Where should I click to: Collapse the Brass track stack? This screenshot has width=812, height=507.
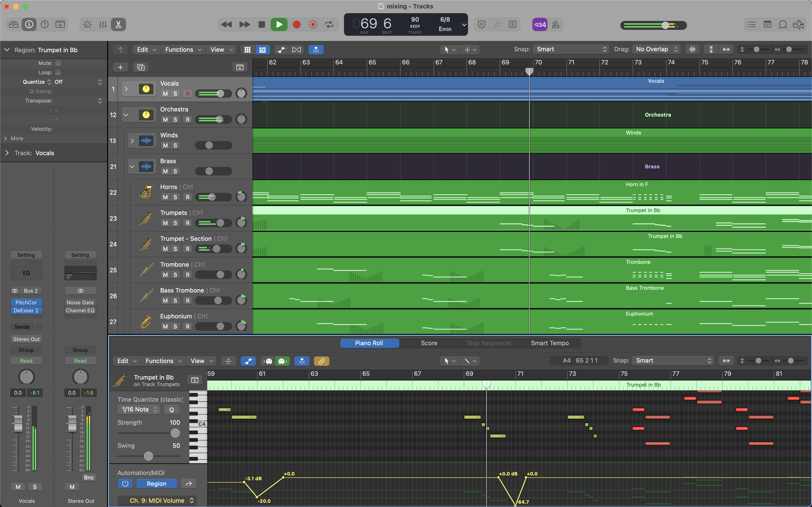coord(132,167)
